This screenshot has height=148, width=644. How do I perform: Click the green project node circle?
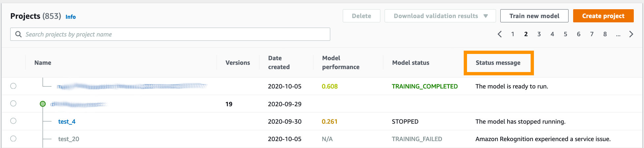43,104
